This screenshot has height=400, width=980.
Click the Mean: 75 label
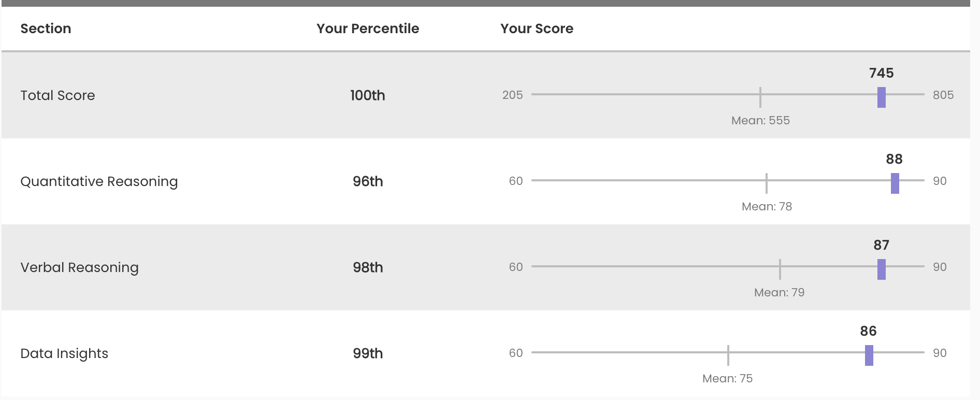727,379
